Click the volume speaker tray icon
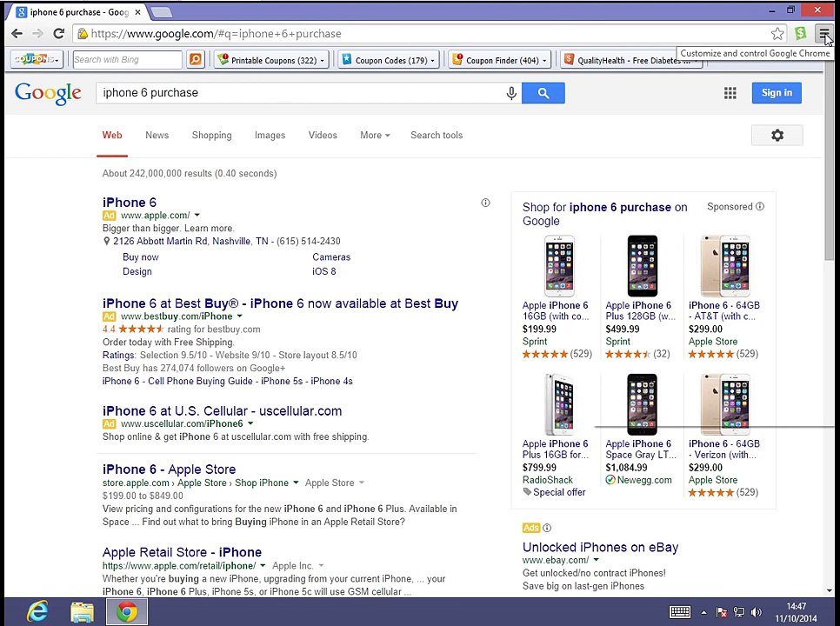This screenshot has height=626, width=840. 757,611
